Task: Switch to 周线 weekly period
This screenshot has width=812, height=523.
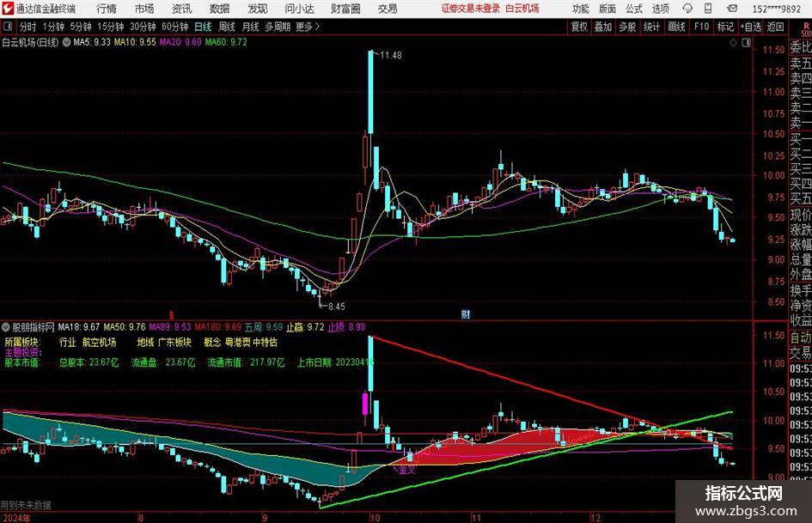Action: [x=227, y=27]
